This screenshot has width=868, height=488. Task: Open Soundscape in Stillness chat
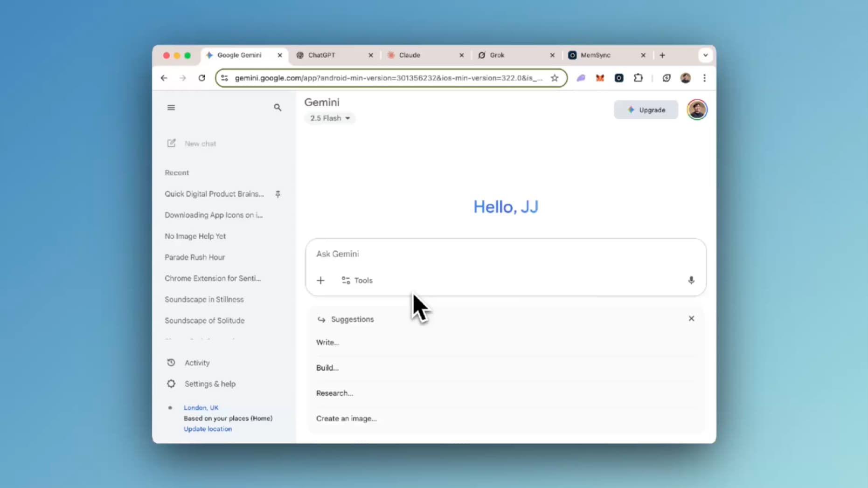click(204, 300)
